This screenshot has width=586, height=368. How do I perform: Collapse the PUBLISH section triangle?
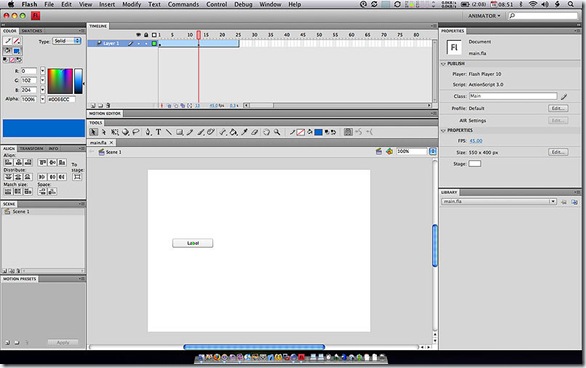pyautogui.click(x=444, y=64)
